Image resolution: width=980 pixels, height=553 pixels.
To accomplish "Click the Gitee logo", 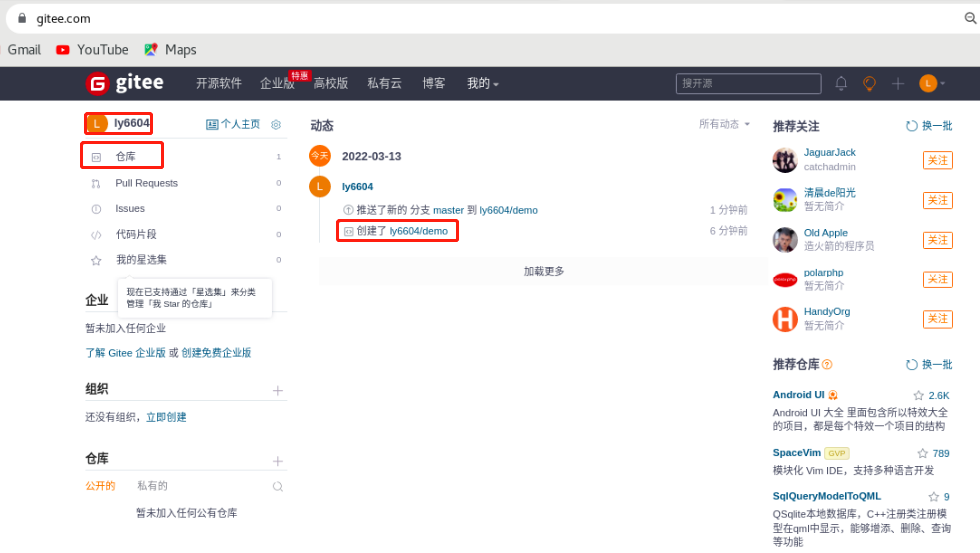I will [125, 83].
